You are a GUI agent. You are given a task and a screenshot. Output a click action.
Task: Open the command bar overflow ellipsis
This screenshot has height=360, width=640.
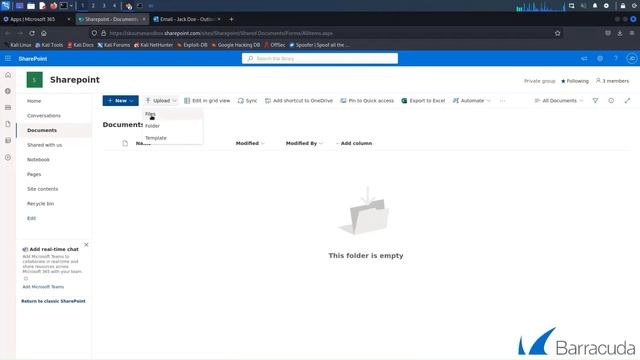click(x=502, y=100)
